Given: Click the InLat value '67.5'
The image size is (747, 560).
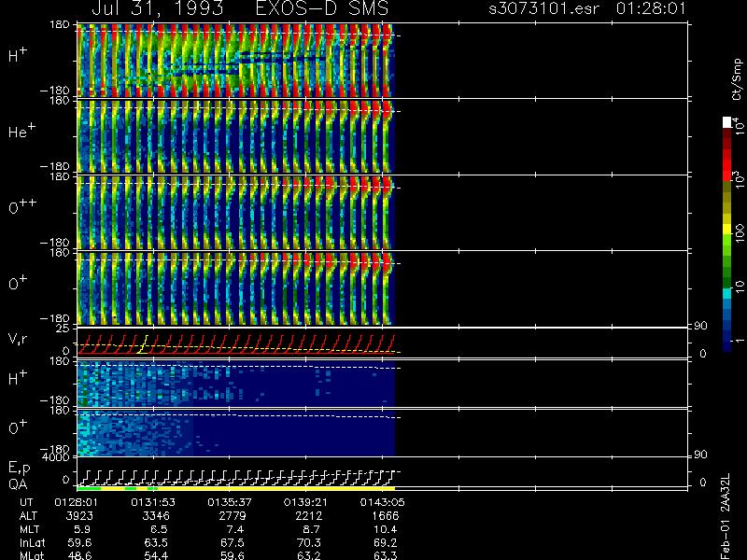Looking at the screenshot, I should pyautogui.click(x=232, y=542).
